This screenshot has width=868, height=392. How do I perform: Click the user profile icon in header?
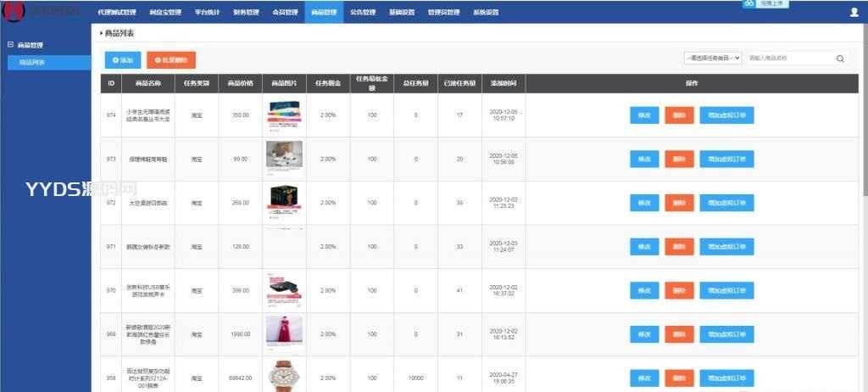point(854,12)
